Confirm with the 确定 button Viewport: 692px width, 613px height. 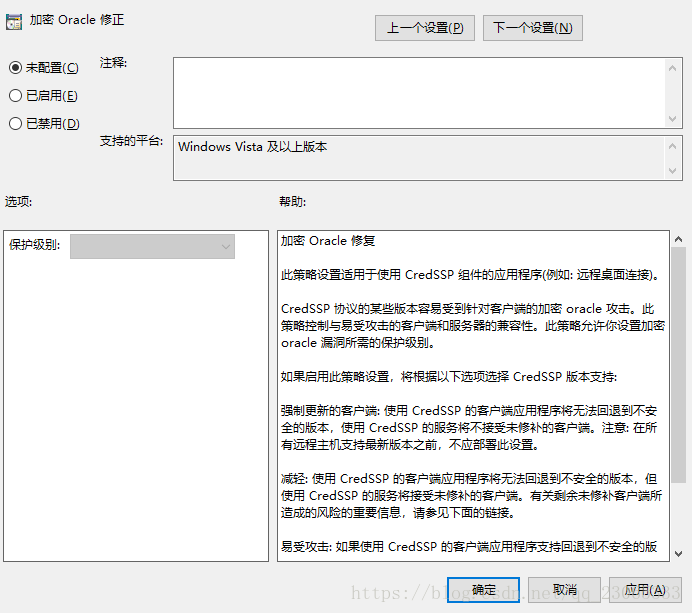click(483, 590)
